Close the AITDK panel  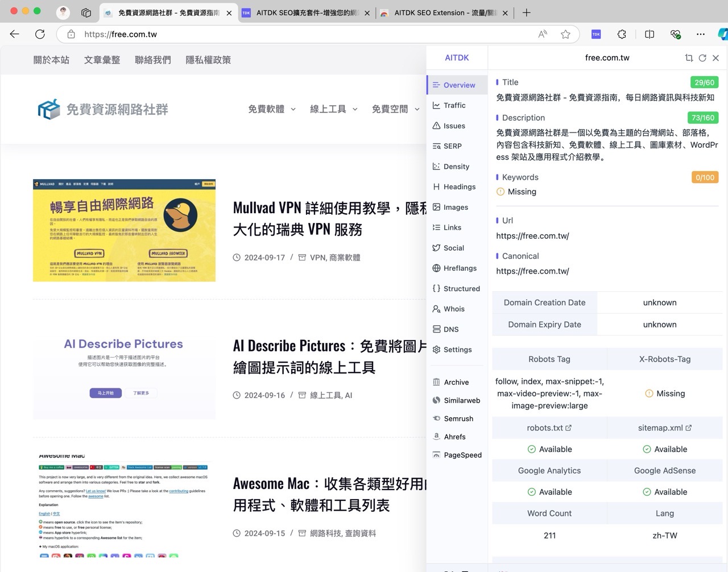tap(716, 58)
